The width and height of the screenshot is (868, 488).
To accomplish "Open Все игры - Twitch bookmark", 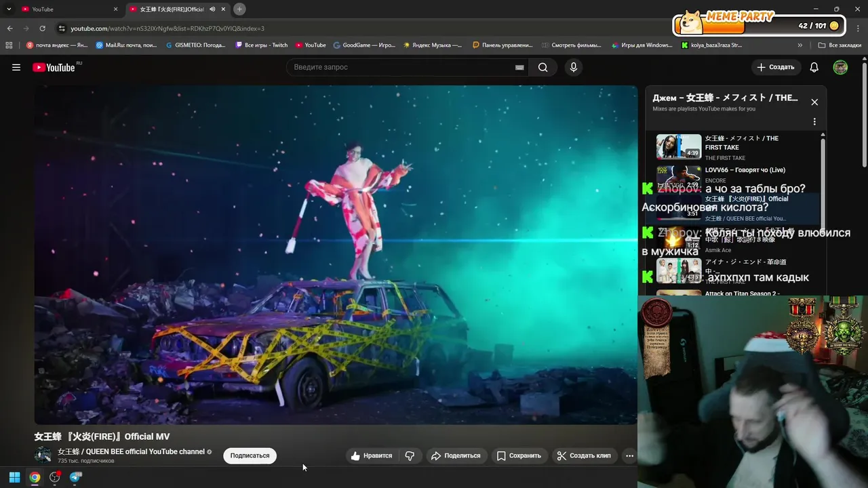I will (x=262, y=45).
